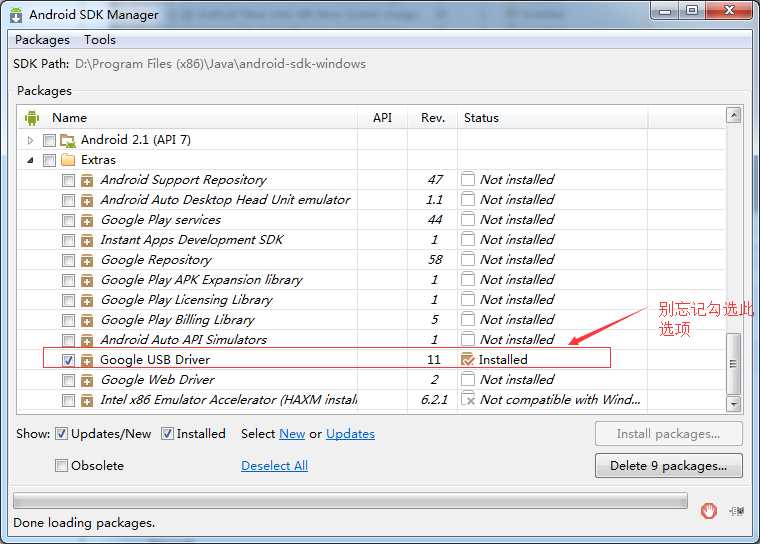The image size is (760, 544).
Task: Click the Google Repository package icon
Action: [x=87, y=260]
